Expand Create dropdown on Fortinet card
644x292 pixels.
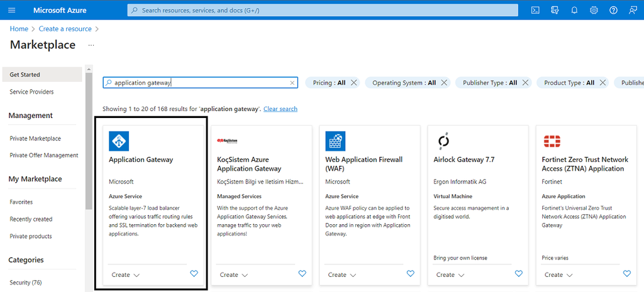pyautogui.click(x=558, y=275)
